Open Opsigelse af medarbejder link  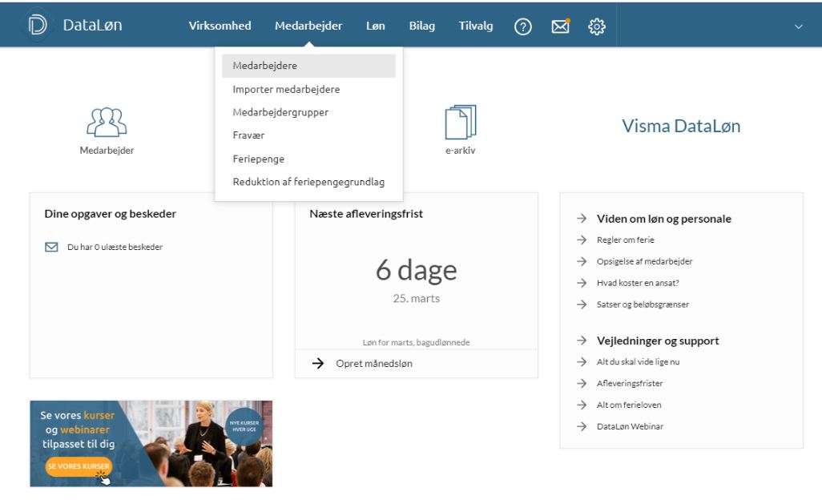click(x=644, y=261)
